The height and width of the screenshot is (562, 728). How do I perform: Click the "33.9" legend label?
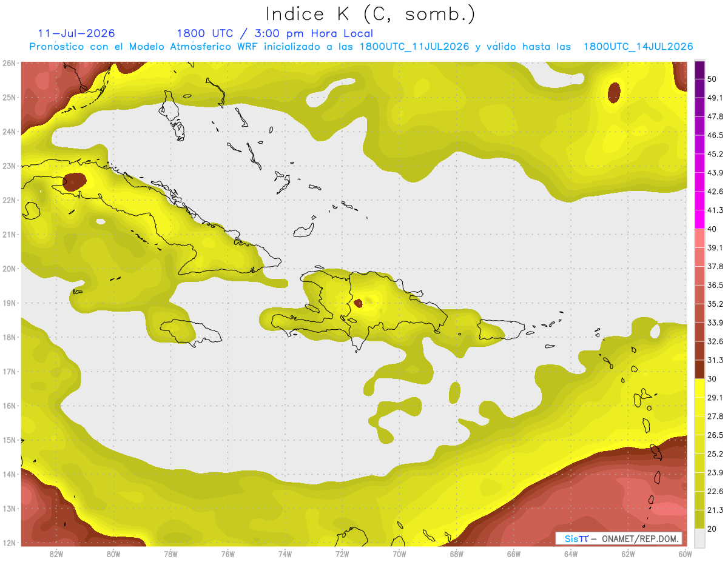715,323
